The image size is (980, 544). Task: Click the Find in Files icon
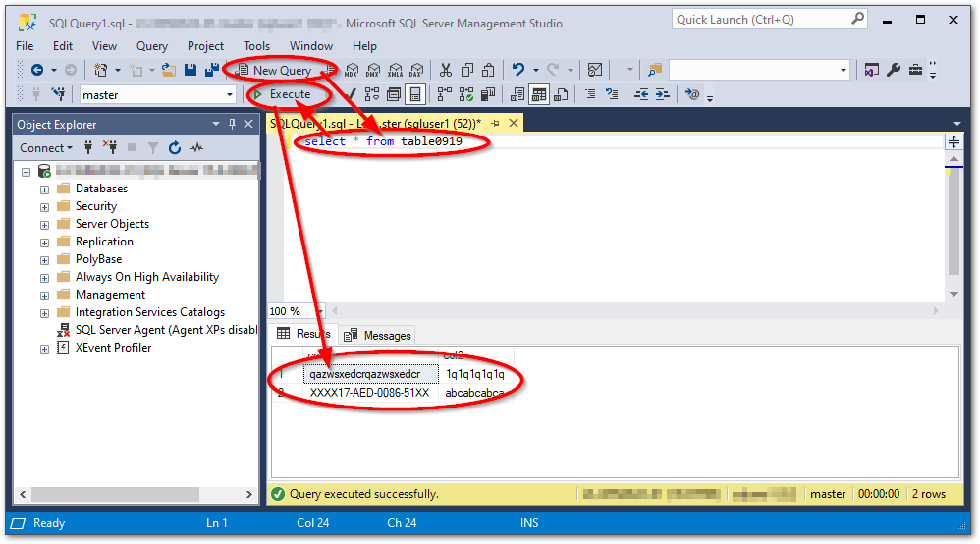click(x=654, y=70)
